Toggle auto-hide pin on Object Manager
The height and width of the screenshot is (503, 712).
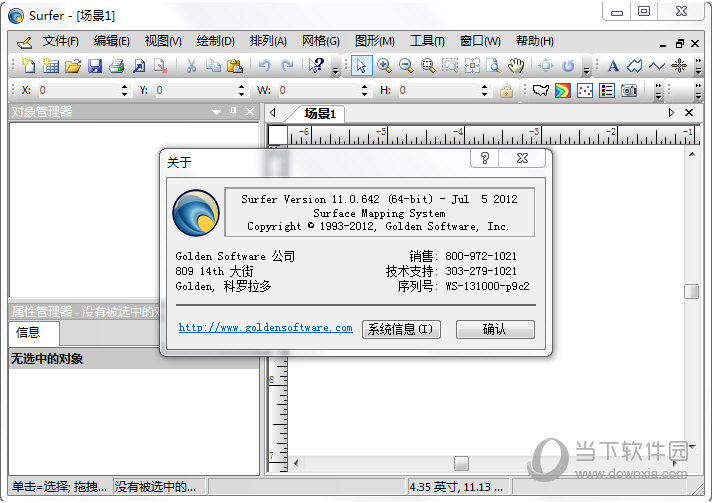click(233, 111)
